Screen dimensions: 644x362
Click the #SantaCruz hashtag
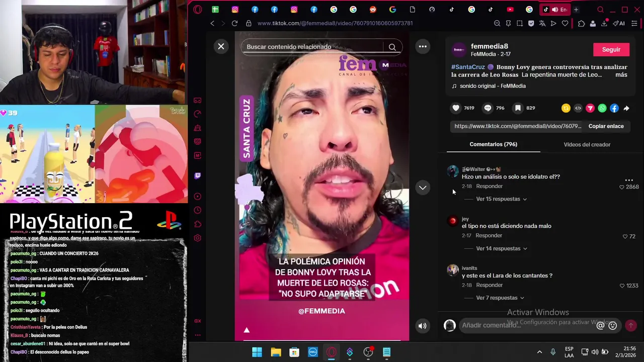pyautogui.click(x=468, y=67)
